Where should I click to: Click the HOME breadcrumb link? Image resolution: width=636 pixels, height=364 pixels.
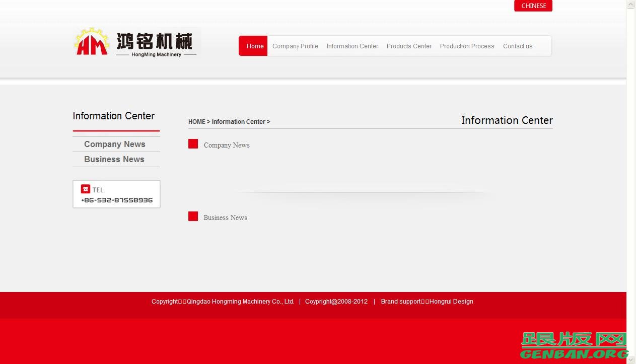click(x=196, y=121)
